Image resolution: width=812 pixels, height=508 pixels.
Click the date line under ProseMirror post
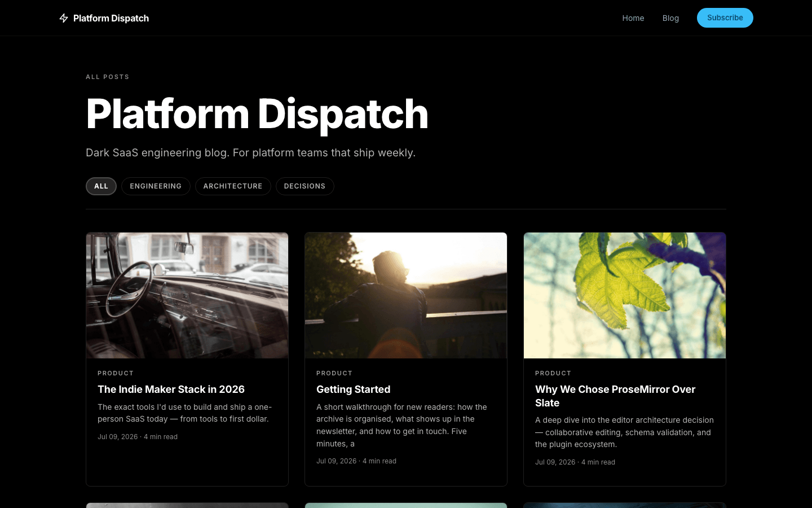tap(575, 462)
